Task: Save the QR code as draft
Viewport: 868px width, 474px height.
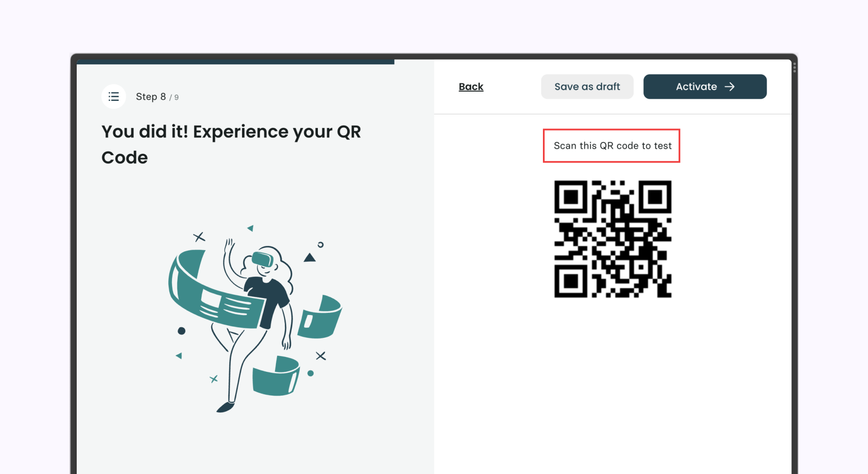Action: 587,87
